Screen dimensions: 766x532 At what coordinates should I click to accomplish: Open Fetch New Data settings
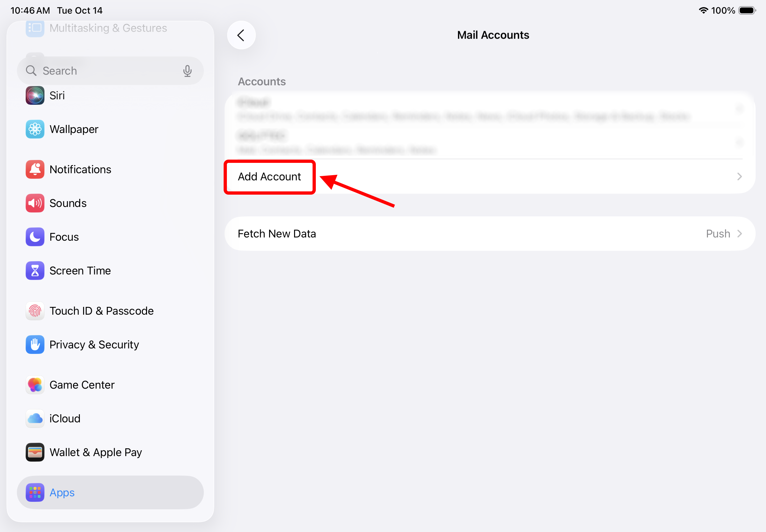(277, 234)
